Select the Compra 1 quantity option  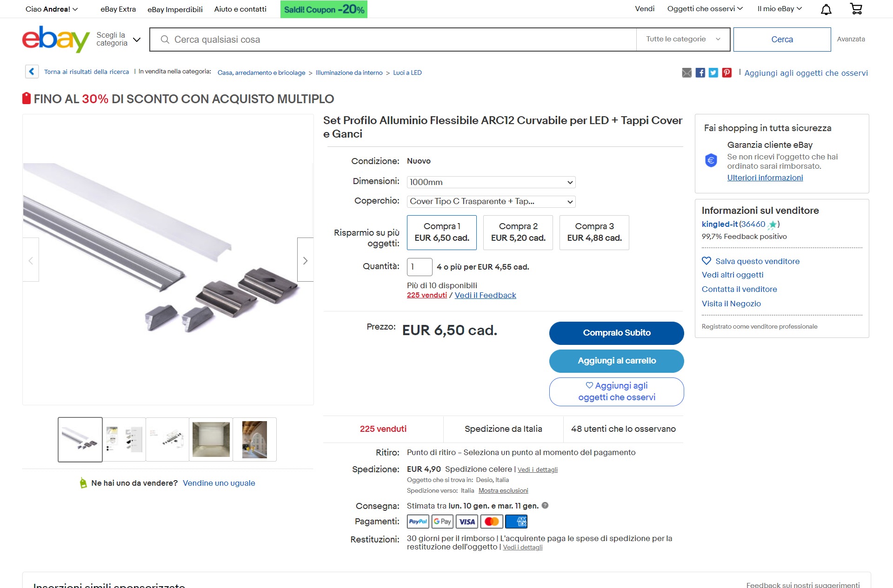click(x=442, y=232)
